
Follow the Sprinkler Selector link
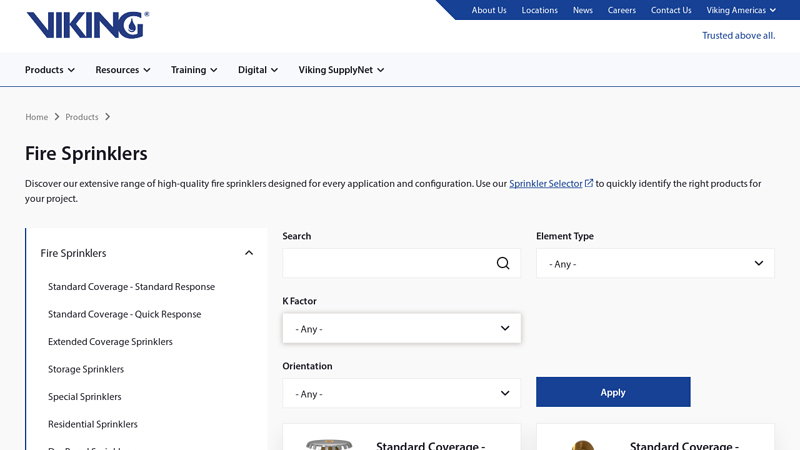(x=545, y=183)
